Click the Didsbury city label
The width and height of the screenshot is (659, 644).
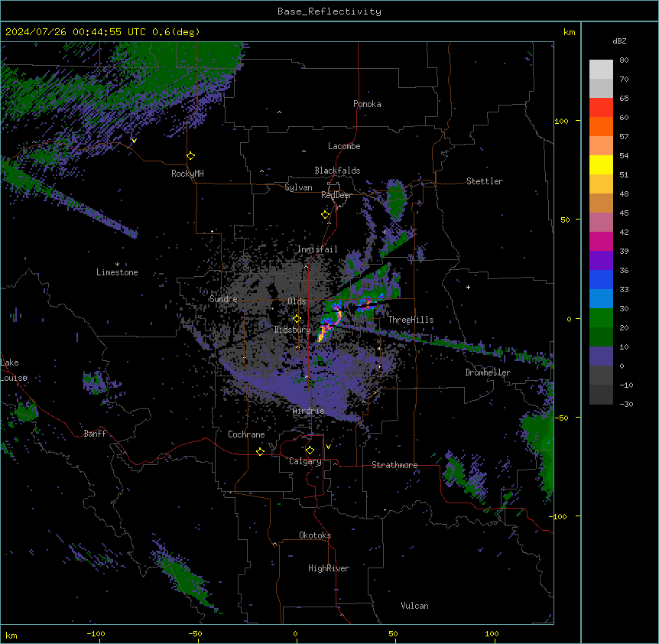(292, 330)
